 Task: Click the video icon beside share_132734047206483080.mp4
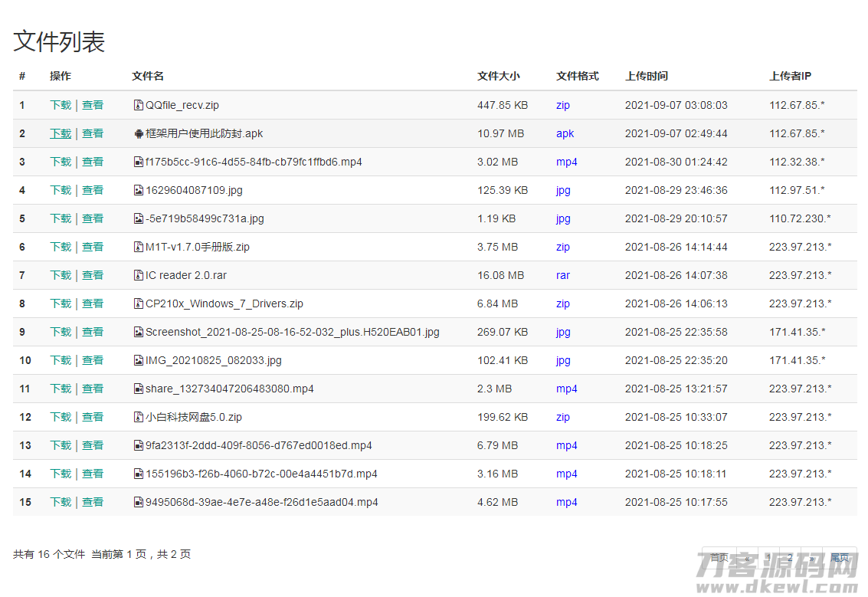139,389
